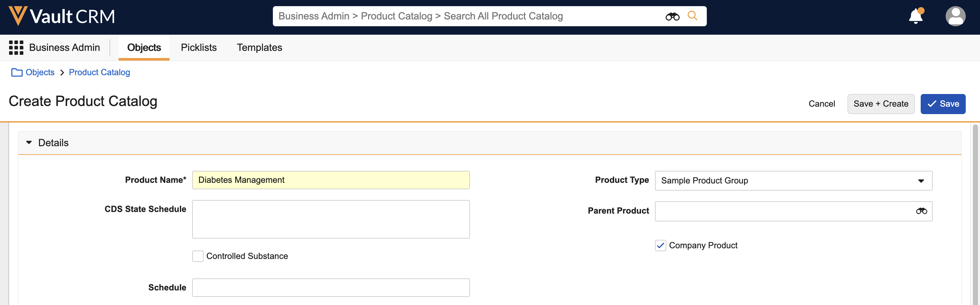Click the Parent Product binoculars lookup icon

(921, 211)
